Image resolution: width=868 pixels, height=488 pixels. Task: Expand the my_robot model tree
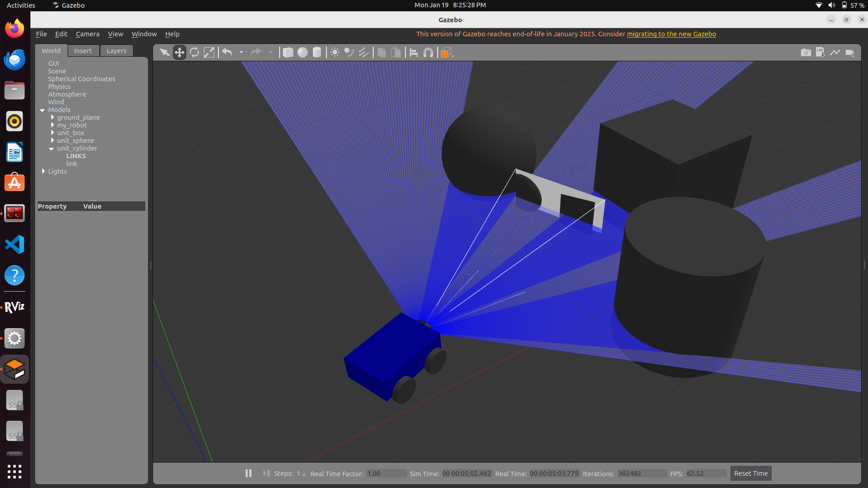53,125
